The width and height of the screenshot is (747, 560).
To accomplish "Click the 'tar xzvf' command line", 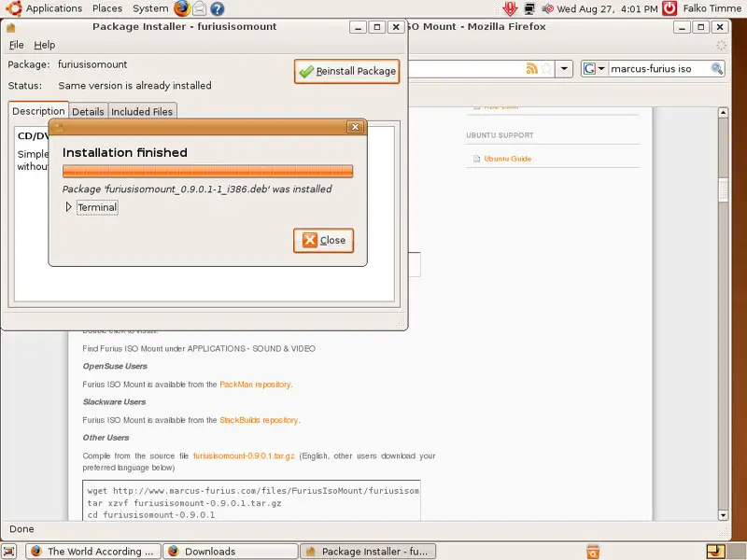I will pos(184,503).
